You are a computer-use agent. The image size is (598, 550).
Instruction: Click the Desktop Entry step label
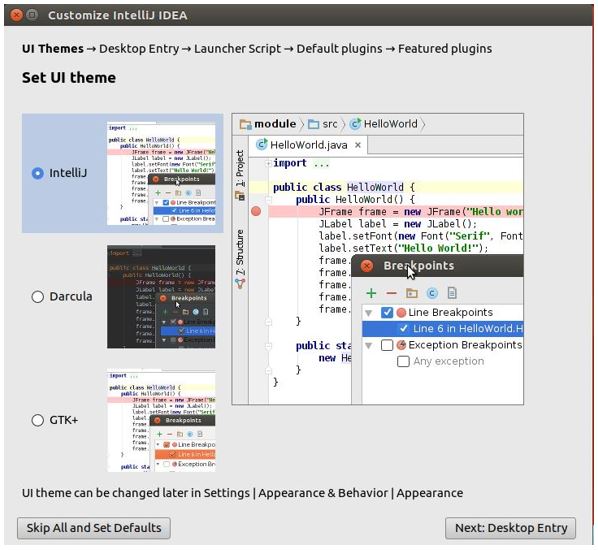click(139, 49)
